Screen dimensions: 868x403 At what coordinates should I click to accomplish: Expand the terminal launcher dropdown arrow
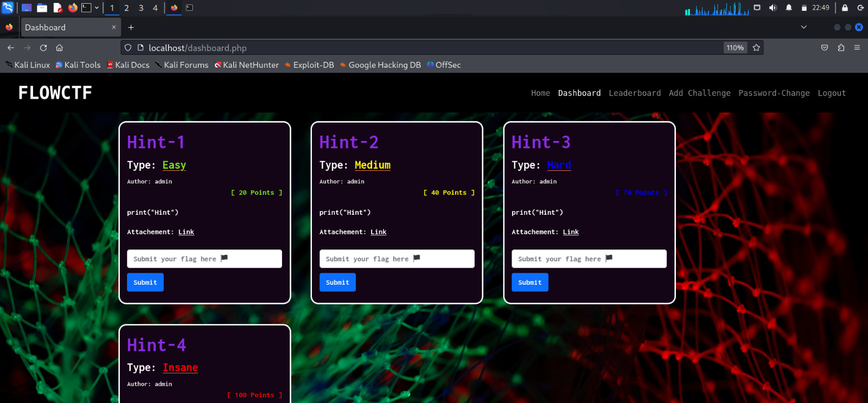click(97, 8)
